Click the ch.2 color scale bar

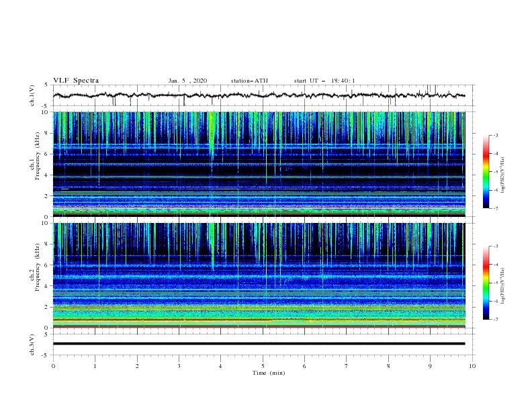(x=486, y=283)
